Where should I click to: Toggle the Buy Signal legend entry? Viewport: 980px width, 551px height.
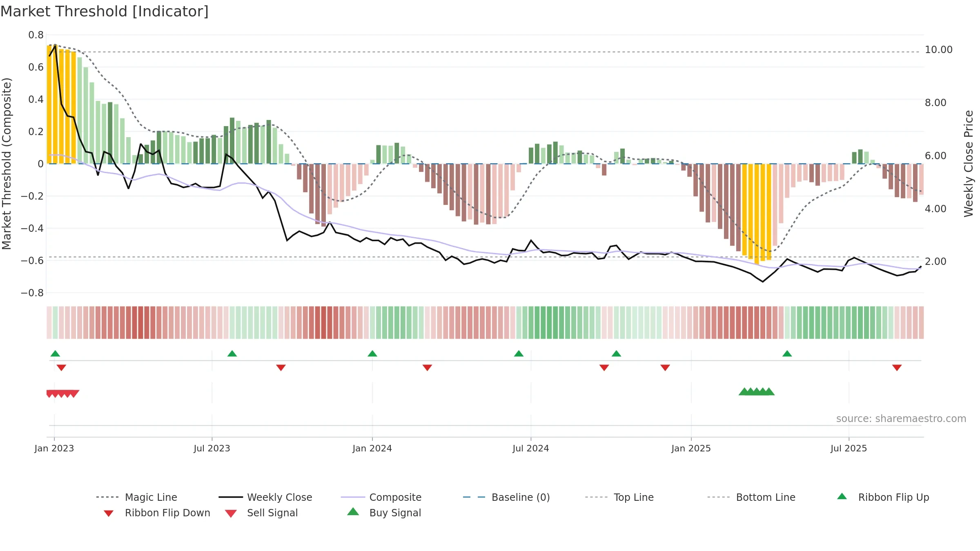(x=384, y=513)
